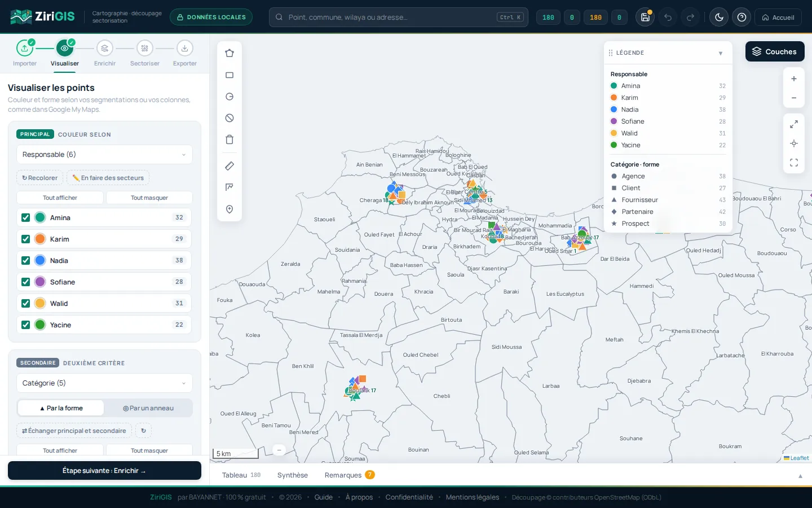Screen dimensions: 812x508
Task: Click the crossed-circle cancel tool
Action: coord(230,118)
